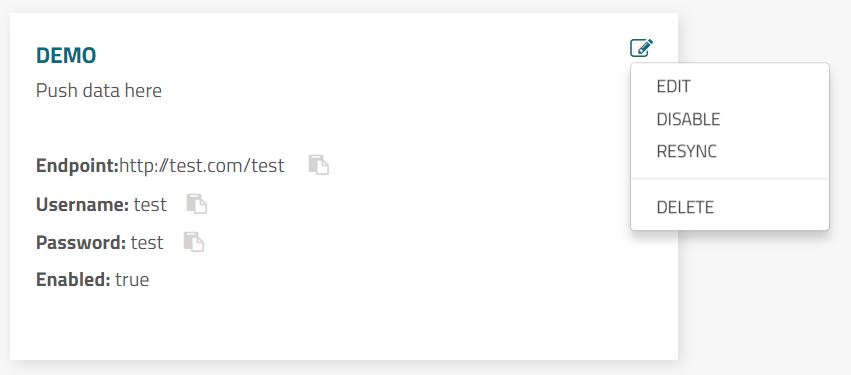
Task: Click the 'Push data here' description text
Action: 99,90
